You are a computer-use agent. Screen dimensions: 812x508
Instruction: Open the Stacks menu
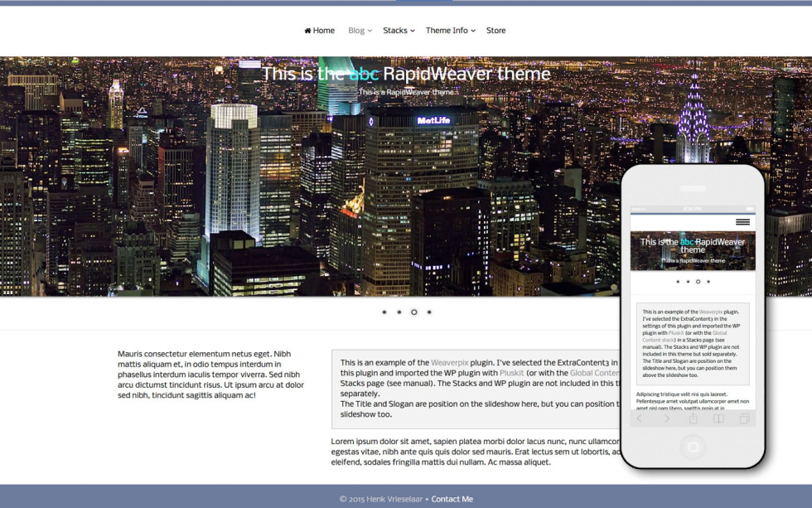(x=399, y=31)
